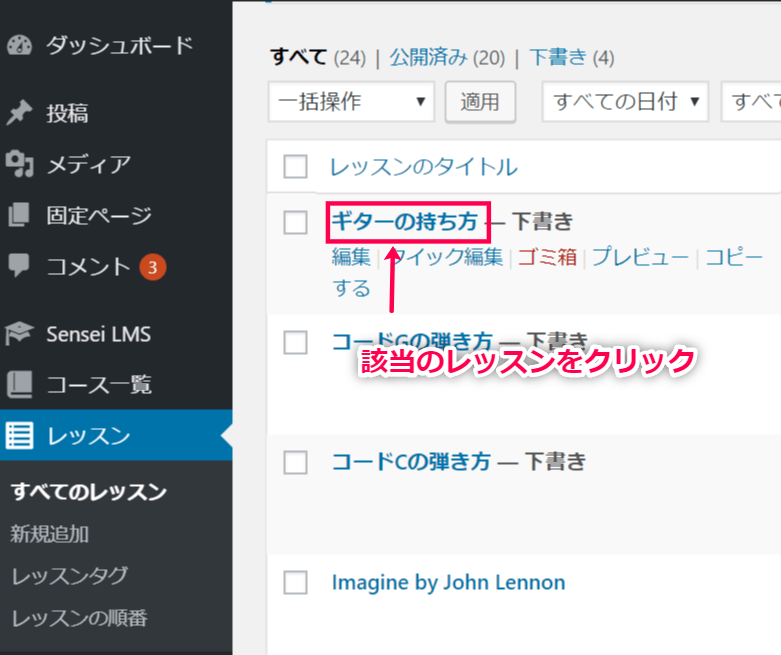
Task: Open the Dashboard gauge icon
Action: tap(19, 45)
